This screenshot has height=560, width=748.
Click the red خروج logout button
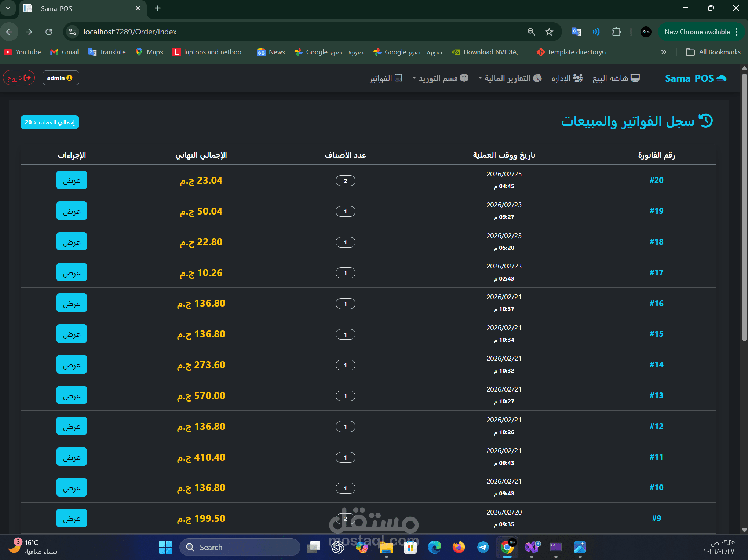coord(19,78)
